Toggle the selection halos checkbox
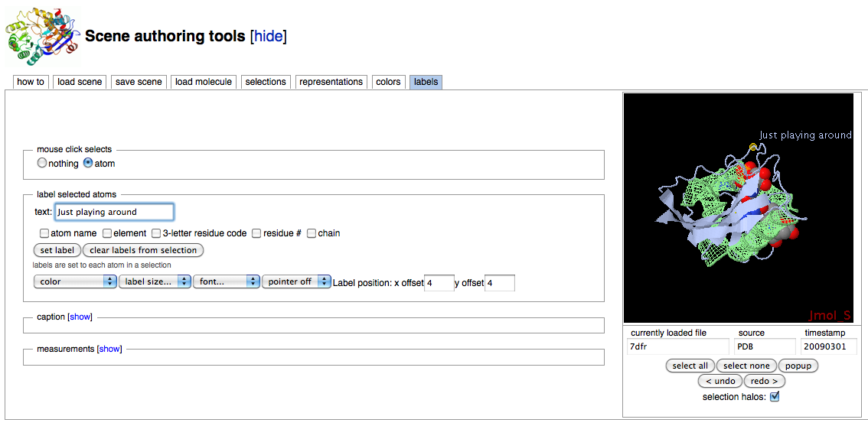This screenshot has width=868, height=426. click(x=775, y=397)
